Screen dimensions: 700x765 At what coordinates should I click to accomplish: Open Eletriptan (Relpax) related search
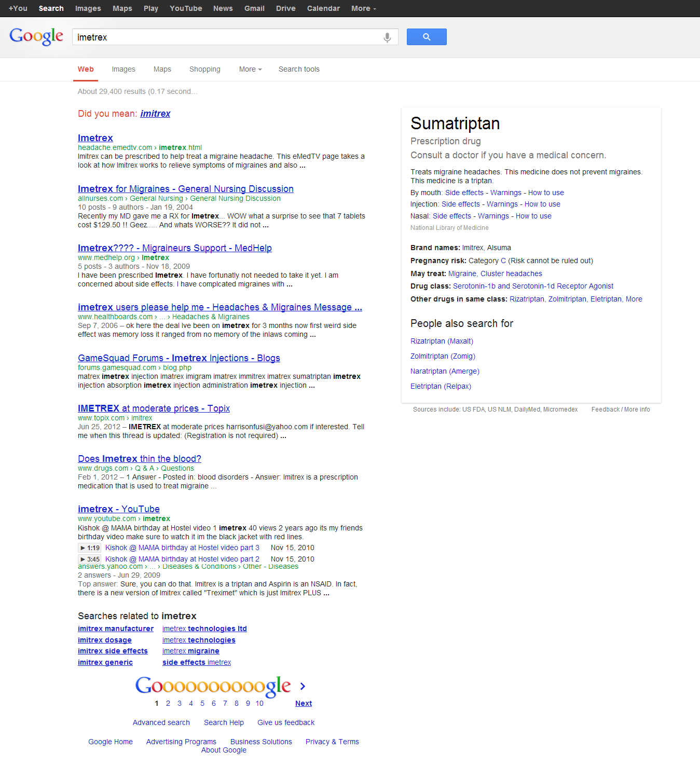click(x=441, y=386)
